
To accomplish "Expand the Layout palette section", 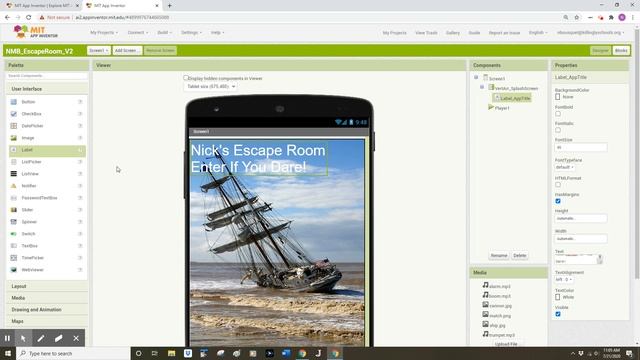I will point(47,286).
